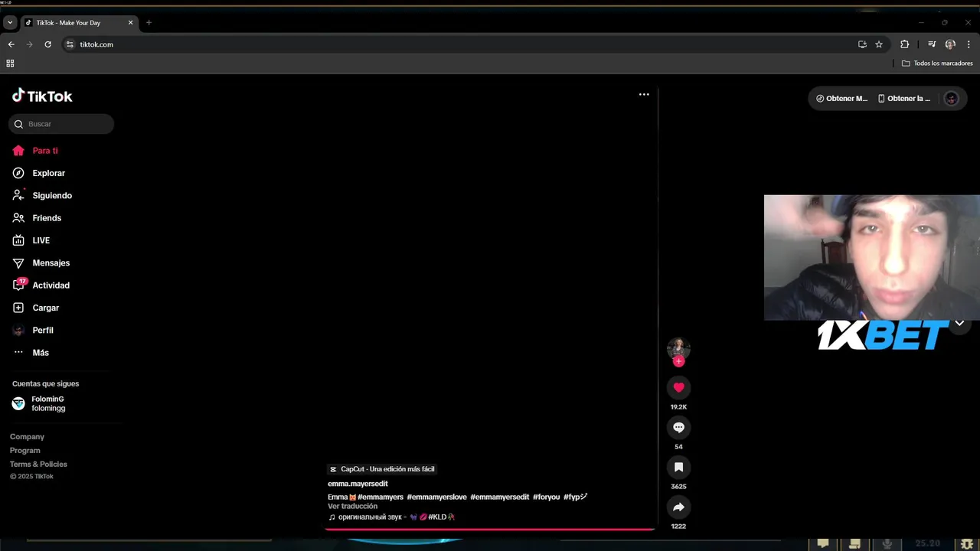Open the TikTok profile avatar menu
The image size is (980, 551).
951,99
